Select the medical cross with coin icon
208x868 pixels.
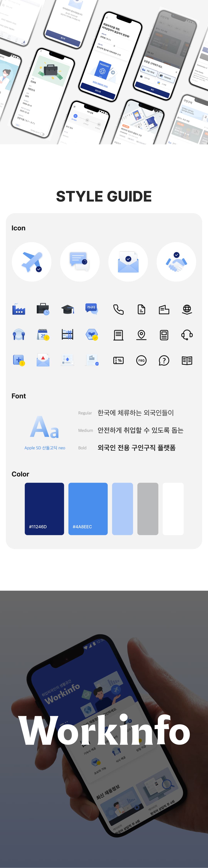[18, 360]
